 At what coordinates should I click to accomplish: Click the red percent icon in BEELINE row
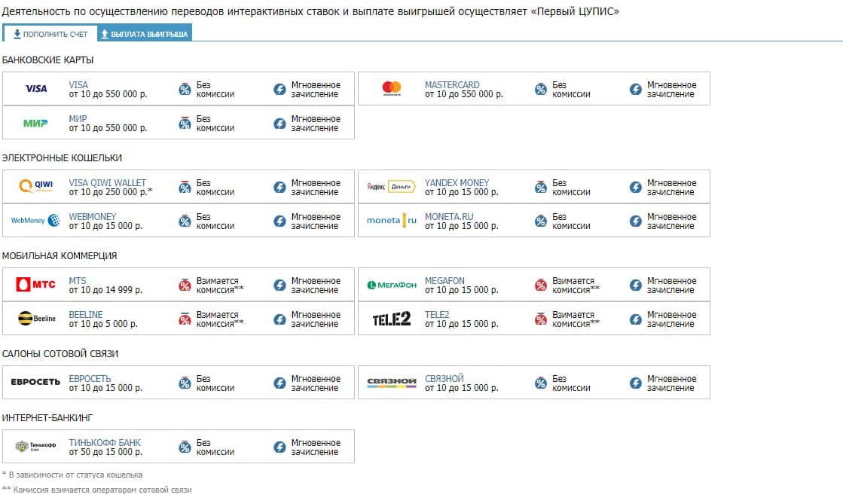(x=185, y=319)
